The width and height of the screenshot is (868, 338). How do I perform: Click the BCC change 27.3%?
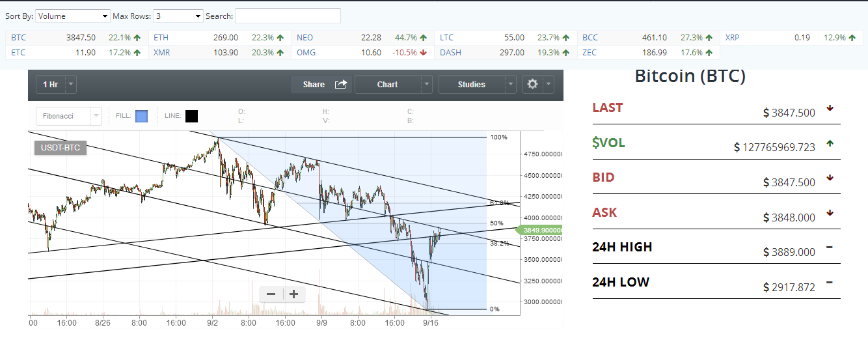pyautogui.click(x=691, y=38)
